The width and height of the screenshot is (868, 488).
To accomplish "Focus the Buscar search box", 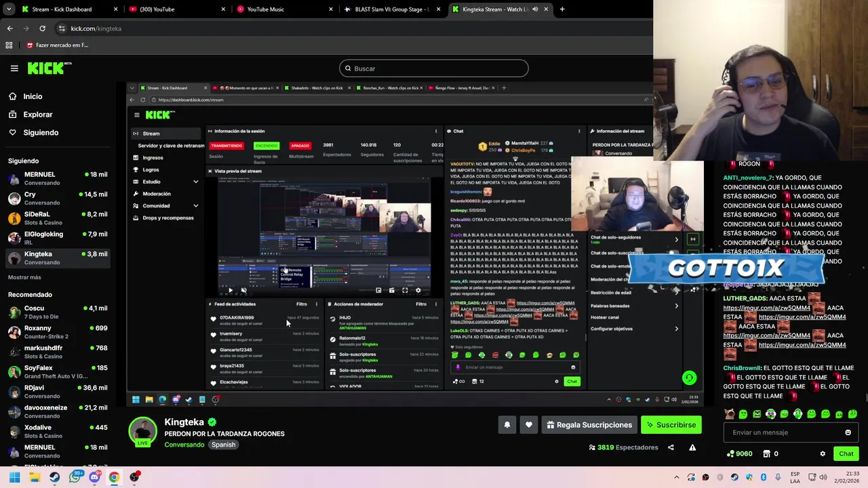I will (x=434, y=68).
